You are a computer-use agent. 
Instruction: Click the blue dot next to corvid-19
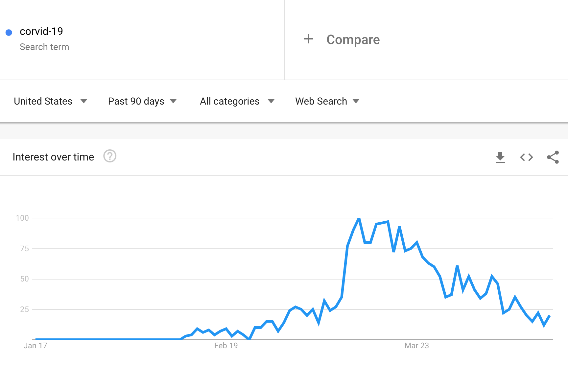[9, 32]
